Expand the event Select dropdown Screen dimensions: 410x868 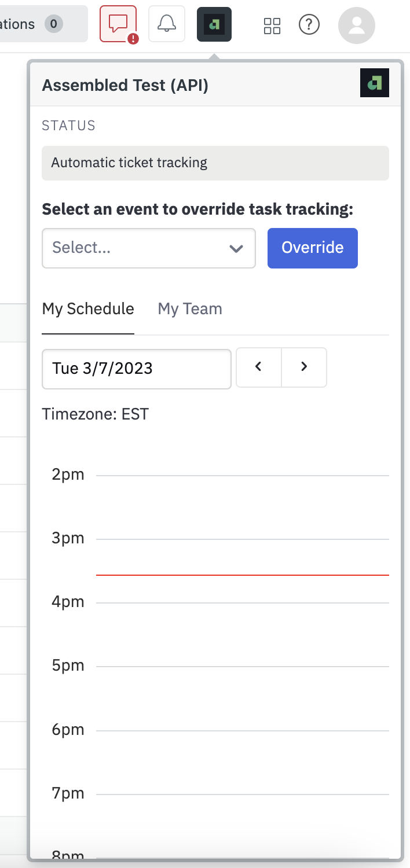(x=139, y=248)
